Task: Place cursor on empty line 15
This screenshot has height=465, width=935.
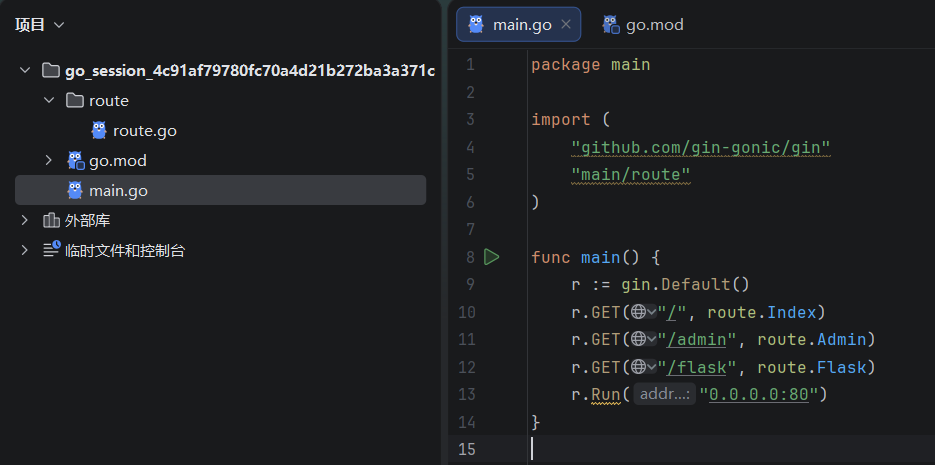Action: [700, 449]
